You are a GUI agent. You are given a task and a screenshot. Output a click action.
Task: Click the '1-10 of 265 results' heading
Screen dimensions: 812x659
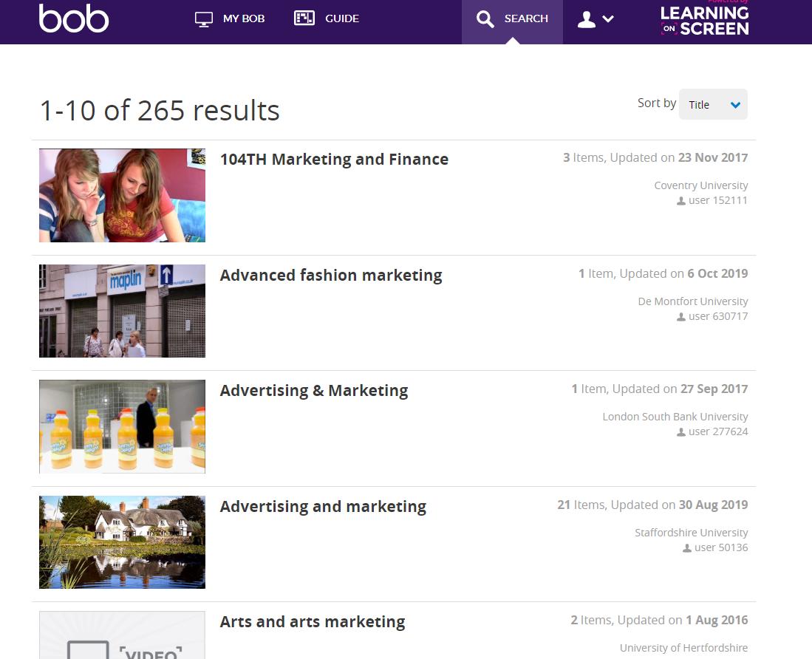point(160,110)
